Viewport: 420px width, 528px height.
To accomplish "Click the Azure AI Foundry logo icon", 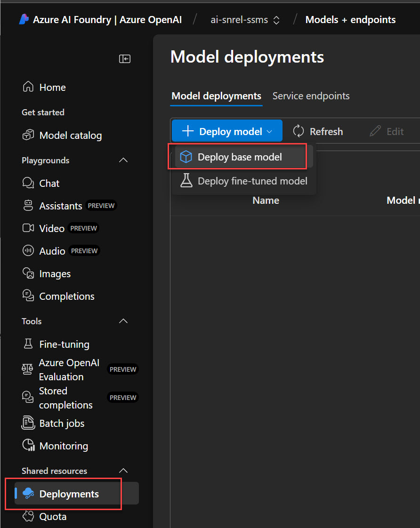I will tap(24, 20).
